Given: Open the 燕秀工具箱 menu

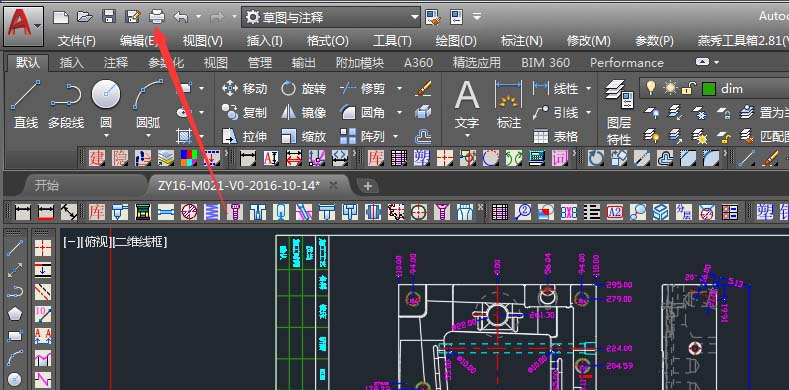Looking at the screenshot, I should click(742, 41).
